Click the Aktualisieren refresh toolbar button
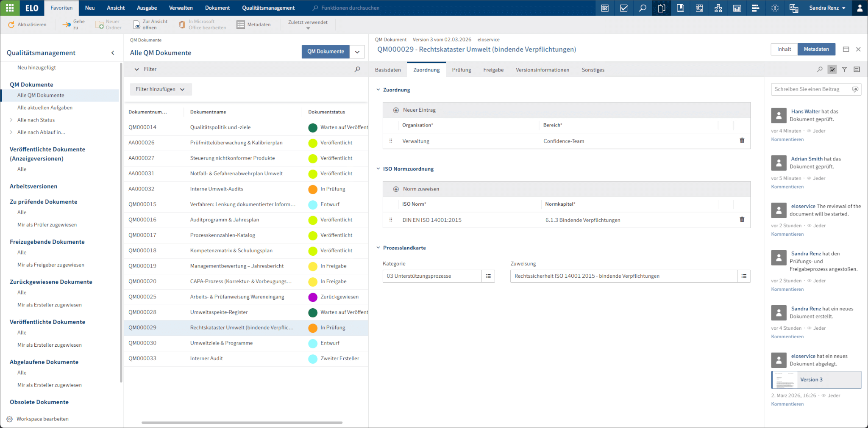The width and height of the screenshot is (868, 428). pos(28,25)
